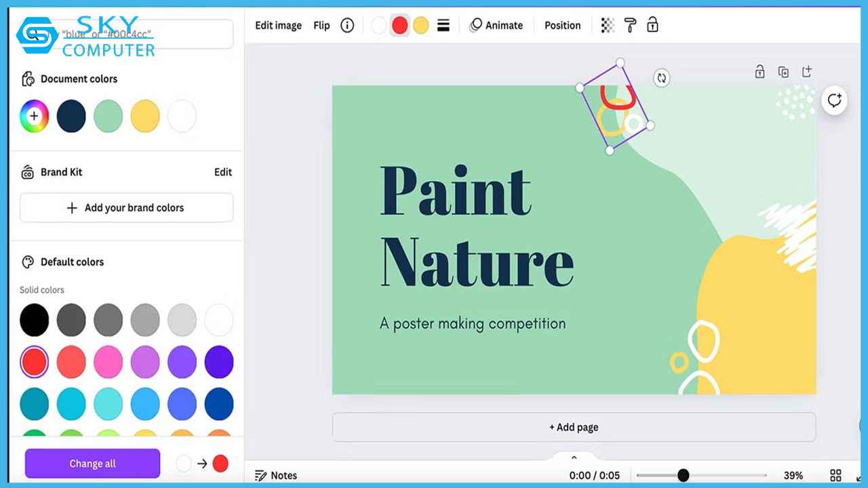
Task: Click the lock icon in the top toolbar
Action: coord(652,26)
